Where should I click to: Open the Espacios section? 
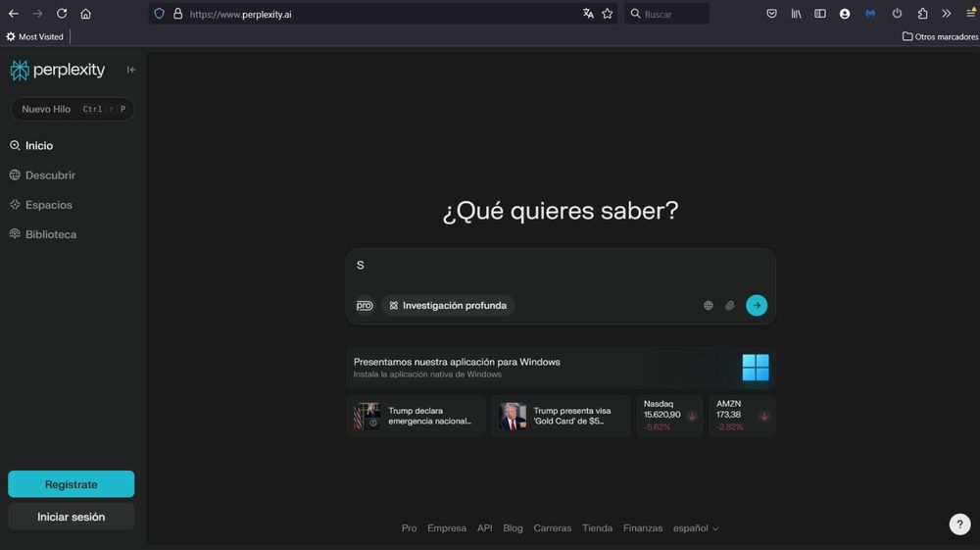(x=40, y=204)
